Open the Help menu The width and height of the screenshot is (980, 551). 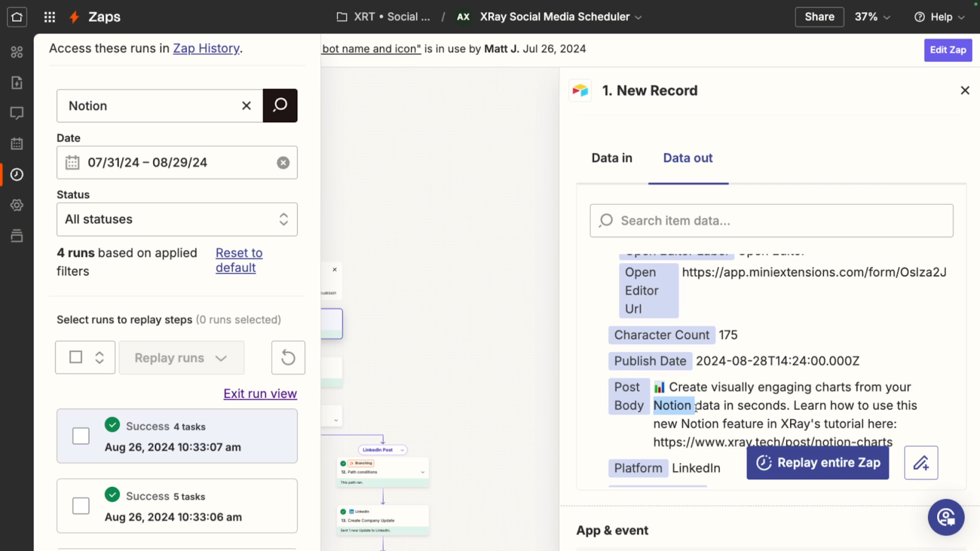tap(940, 17)
